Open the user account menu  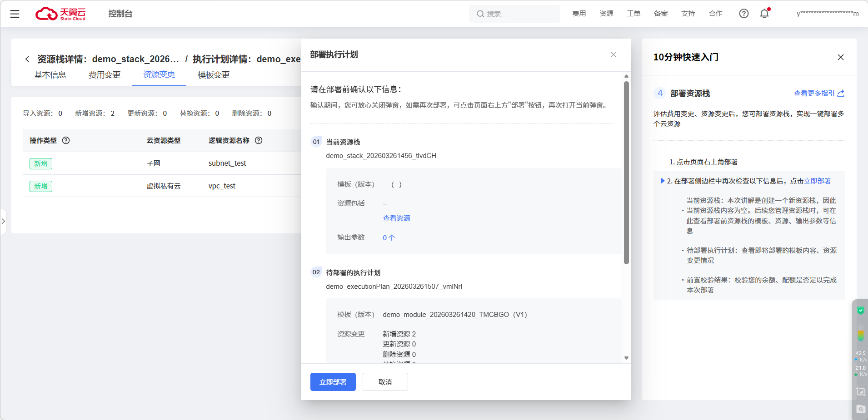827,14
